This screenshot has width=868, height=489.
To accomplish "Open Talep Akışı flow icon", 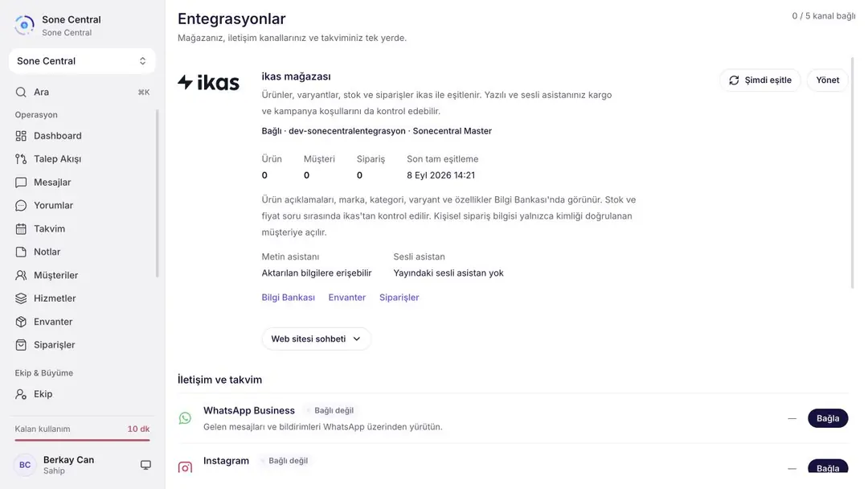I will coord(21,159).
